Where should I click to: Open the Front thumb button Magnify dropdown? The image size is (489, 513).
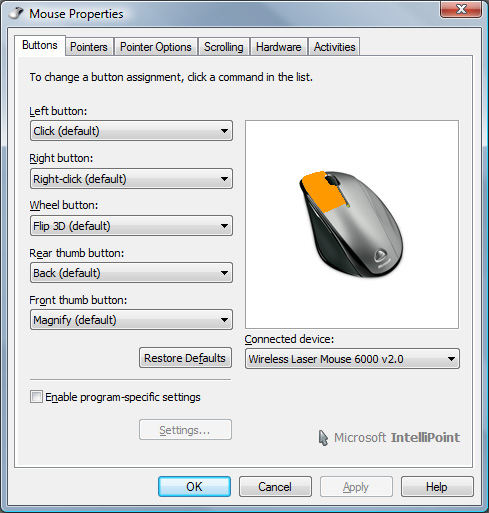point(131,320)
